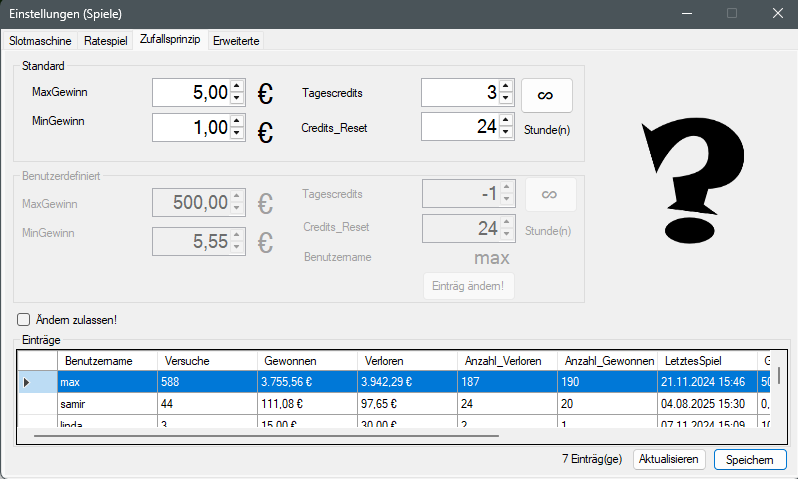Select the samir username cell

pos(107,404)
